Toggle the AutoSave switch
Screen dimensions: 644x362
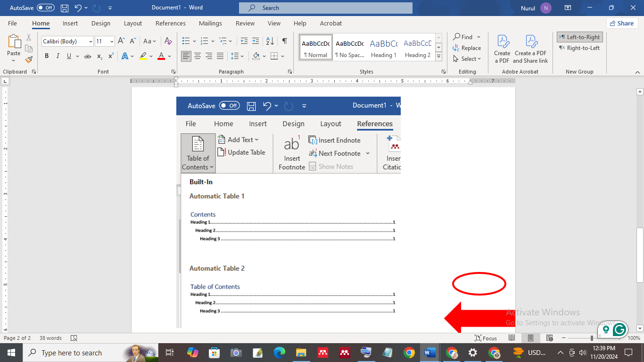(46, 8)
